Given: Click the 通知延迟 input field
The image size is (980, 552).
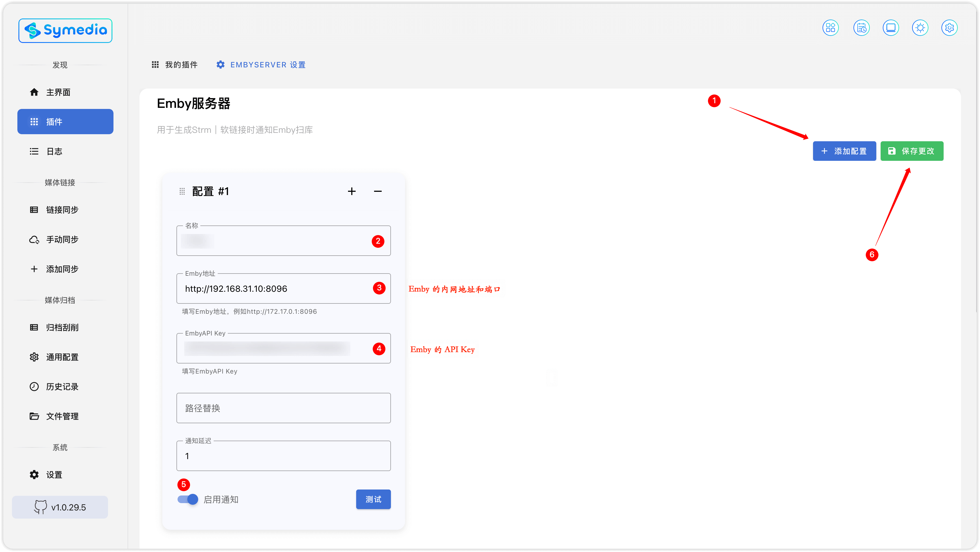Looking at the screenshot, I should point(283,456).
